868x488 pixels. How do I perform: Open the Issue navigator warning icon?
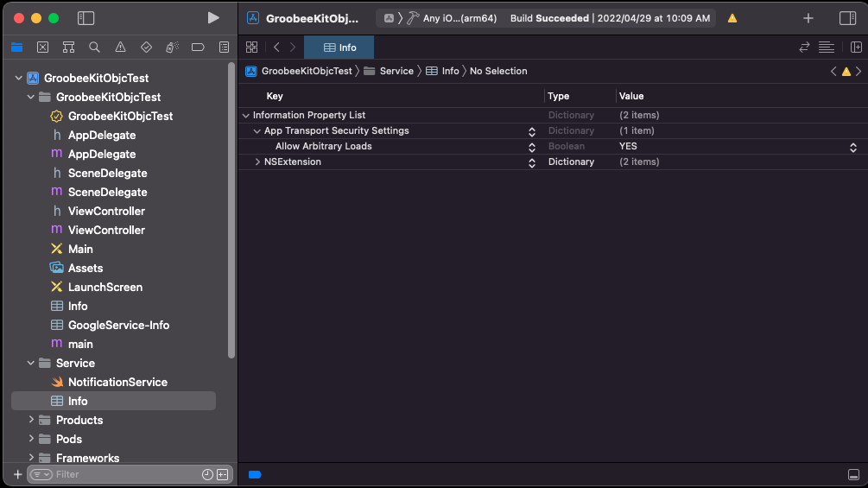tap(120, 47)
